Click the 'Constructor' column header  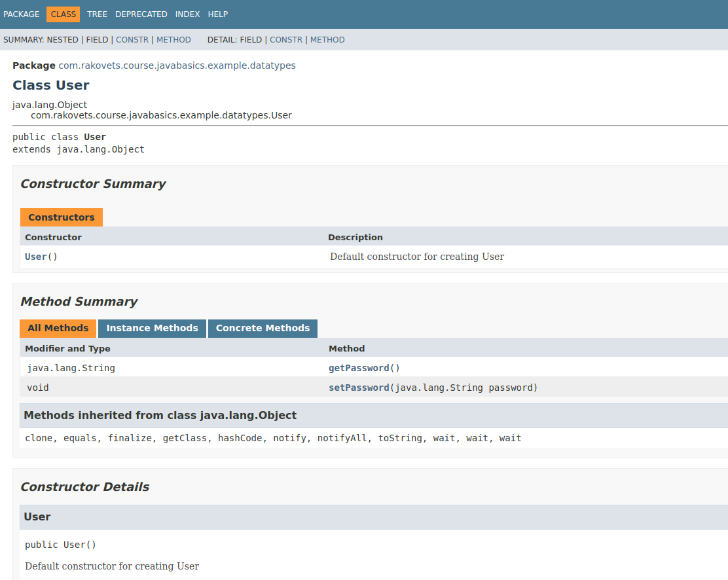(54, 237)
